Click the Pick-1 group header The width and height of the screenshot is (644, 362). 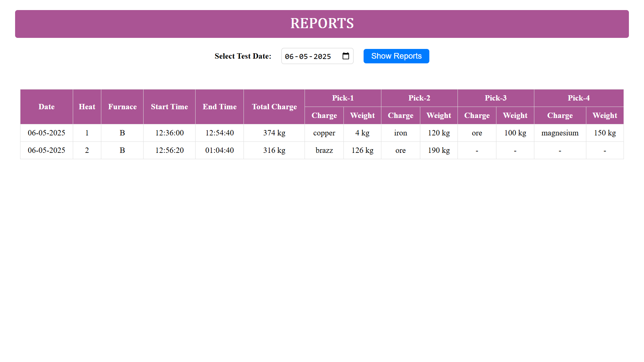[x=343, y=98]
